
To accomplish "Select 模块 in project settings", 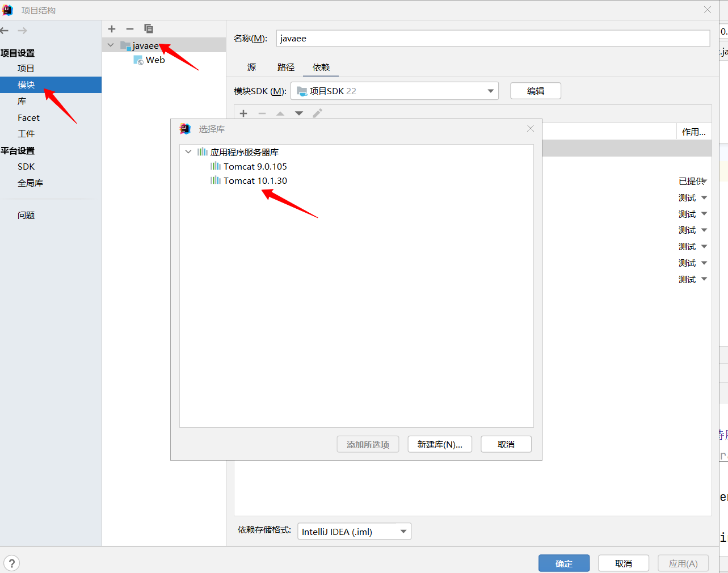I will 51,85.
